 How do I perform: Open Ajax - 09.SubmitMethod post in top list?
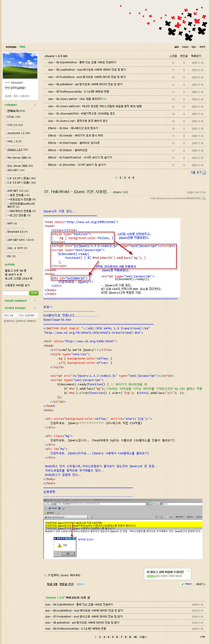(82, 63)
